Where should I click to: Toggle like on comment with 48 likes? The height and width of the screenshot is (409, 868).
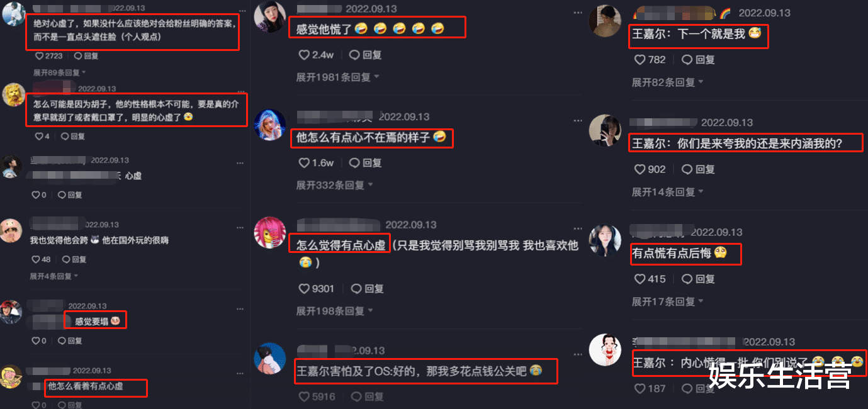(35, 259)
